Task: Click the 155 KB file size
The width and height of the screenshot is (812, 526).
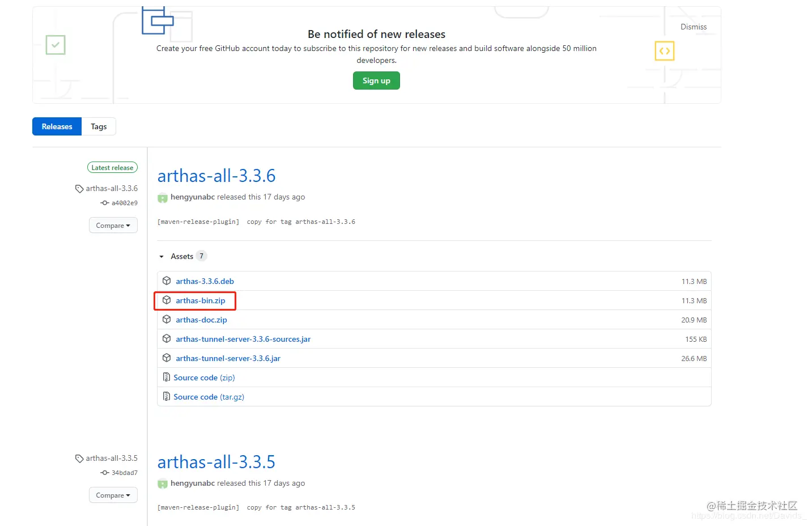Action: pos(696,339)
